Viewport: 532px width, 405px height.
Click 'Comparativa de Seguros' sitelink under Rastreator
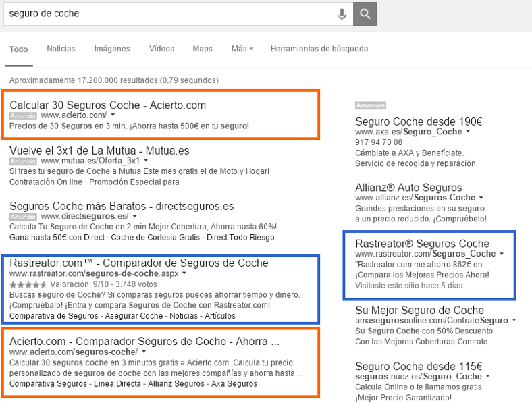coord(53,316)
